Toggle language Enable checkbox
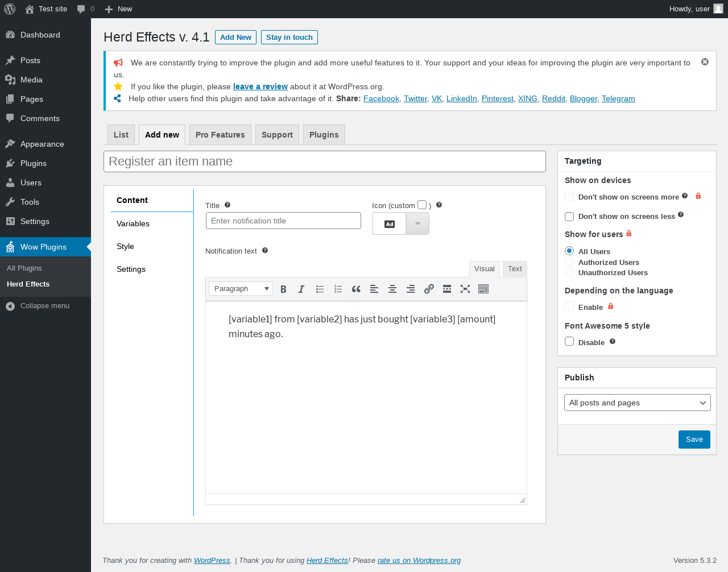Screen dimensions: 728x572 [x=569, y=306]
